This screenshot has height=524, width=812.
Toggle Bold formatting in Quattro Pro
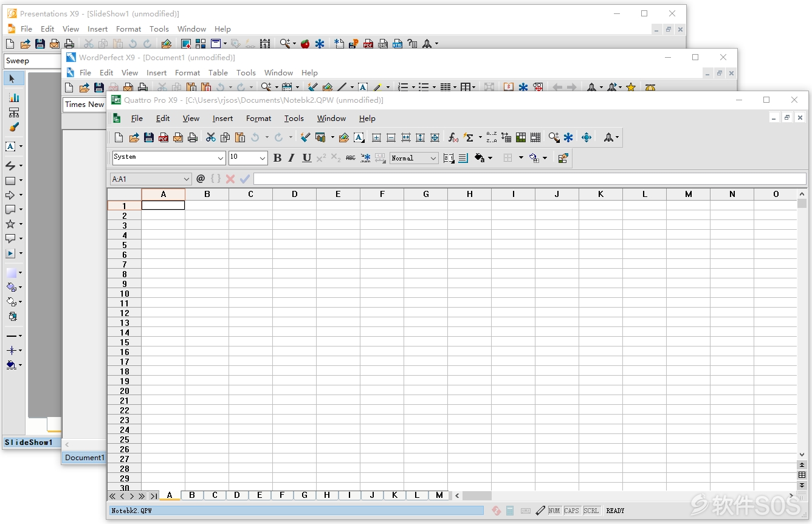277,158
